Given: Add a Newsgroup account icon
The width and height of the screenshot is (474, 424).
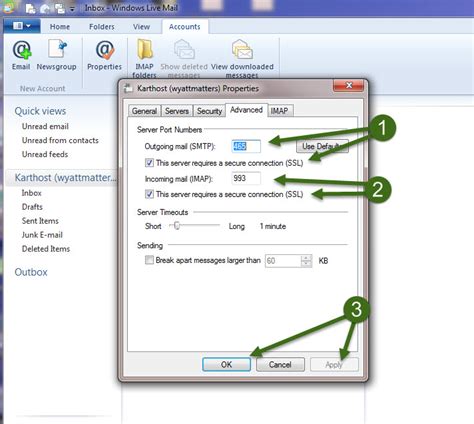Looking at the screenshot, I should pos(56,55).
